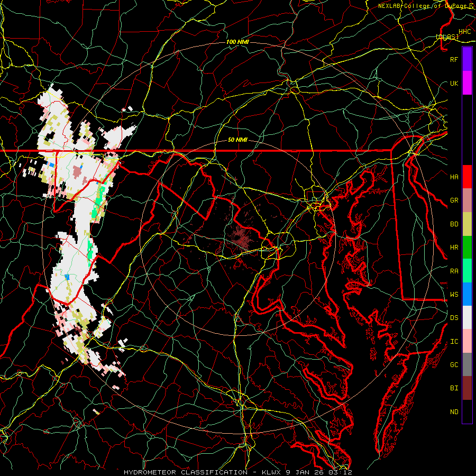Choose the blue WS legend swatch
Viewport: 476px width, 476px height.
click(x=467, y=294)
